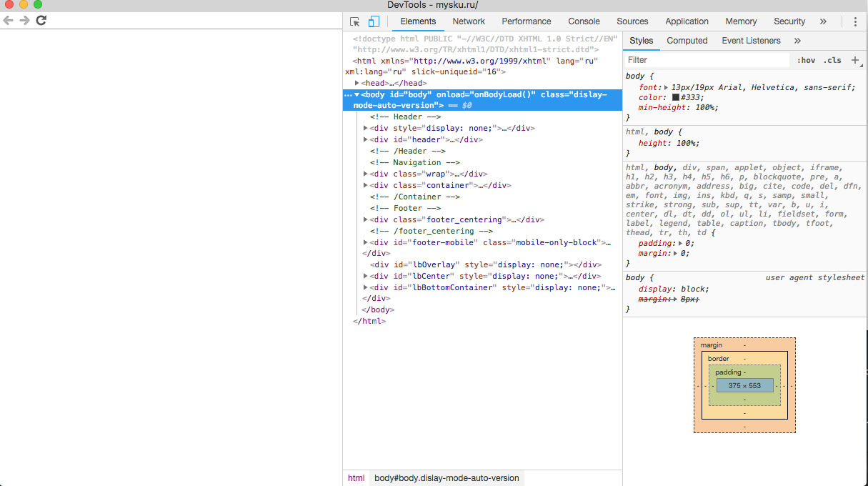The height and width of the screenshot is (486, 868).
Task: Switch to the Sources tab
Action: coord(632,21)
